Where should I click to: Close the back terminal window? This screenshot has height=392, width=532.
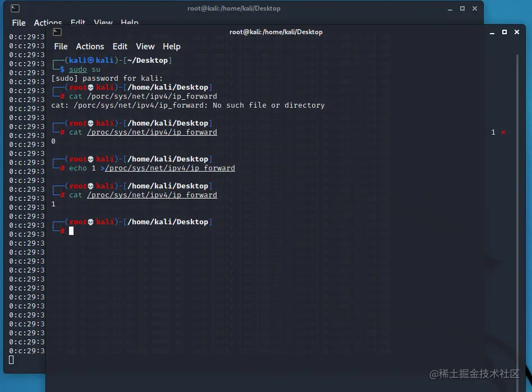[x=475, y=8]
